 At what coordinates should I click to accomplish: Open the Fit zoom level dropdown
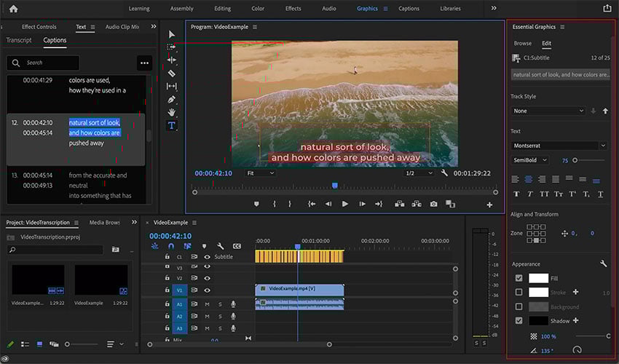pyautogui.click(x=260, y=173)
